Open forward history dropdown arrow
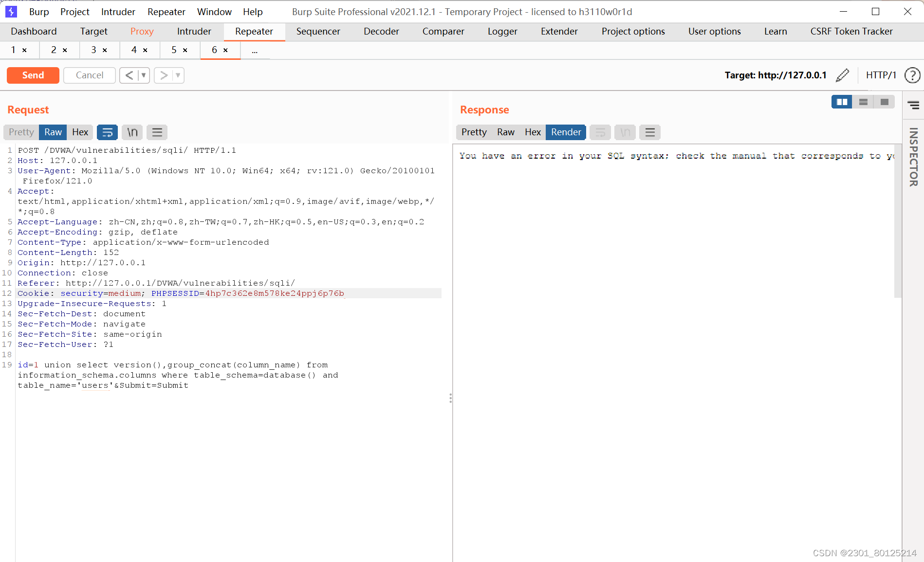The image size is (924, 562). tap(178, 75)
